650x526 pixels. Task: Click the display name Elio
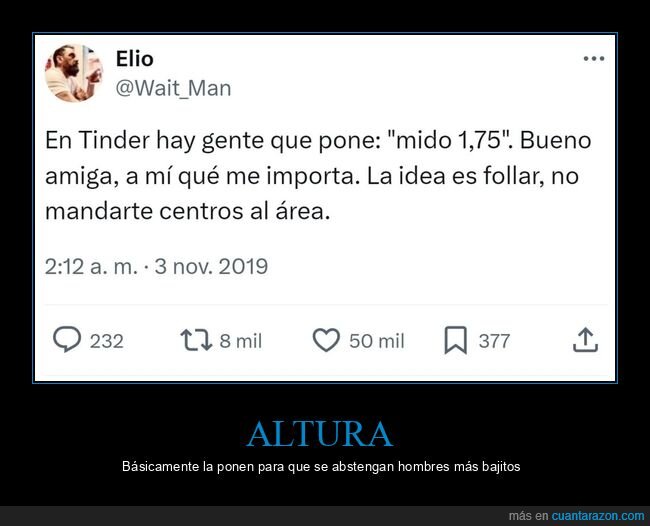tap(134, 58)
